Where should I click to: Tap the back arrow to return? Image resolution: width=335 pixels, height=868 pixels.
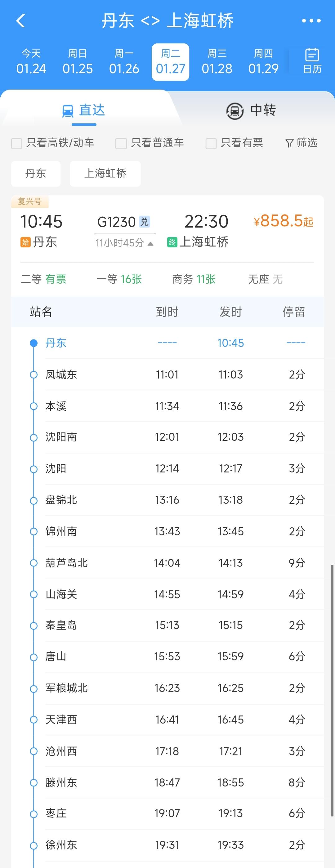click(x=21, y=20)
